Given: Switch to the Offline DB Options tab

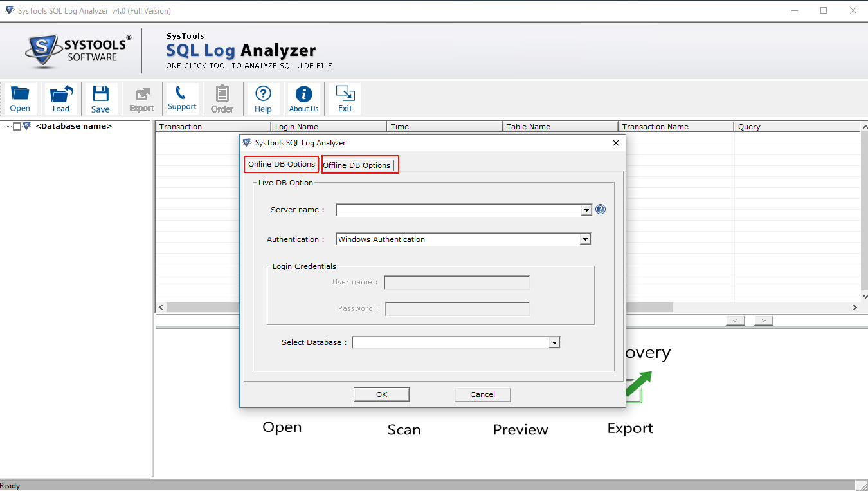Looking at the screenshot, I should tap(357, 165).
